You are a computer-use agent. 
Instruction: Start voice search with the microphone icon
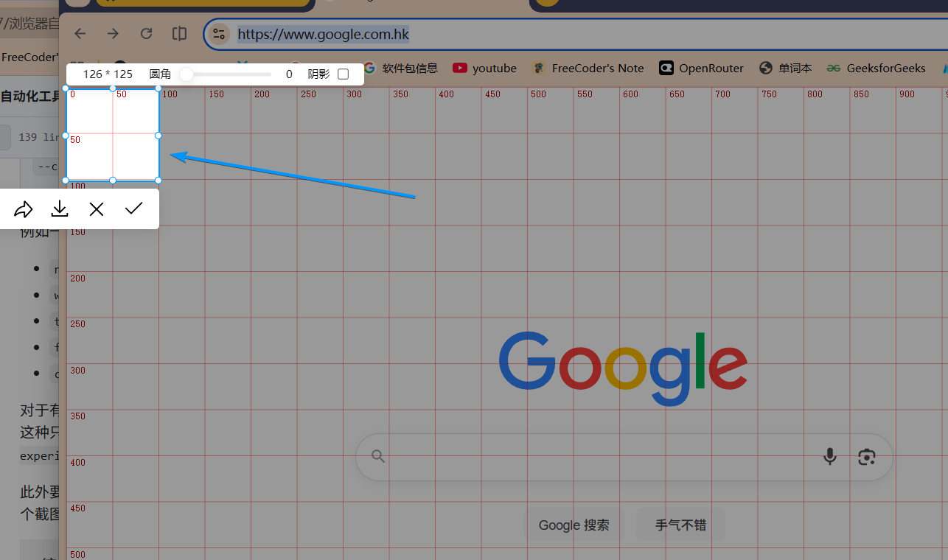(x=830, y=457)
